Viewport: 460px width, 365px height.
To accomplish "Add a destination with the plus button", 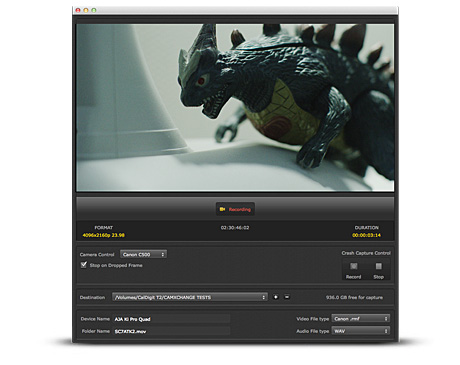I will pos(276,297).
